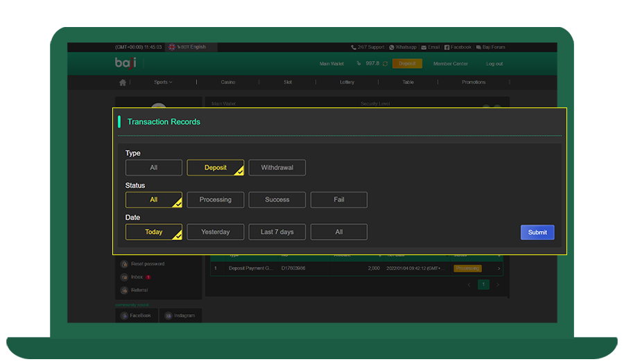This screenshot has width=624, height=364.
Task: Click the Baji logo
Action: point(125,63)
